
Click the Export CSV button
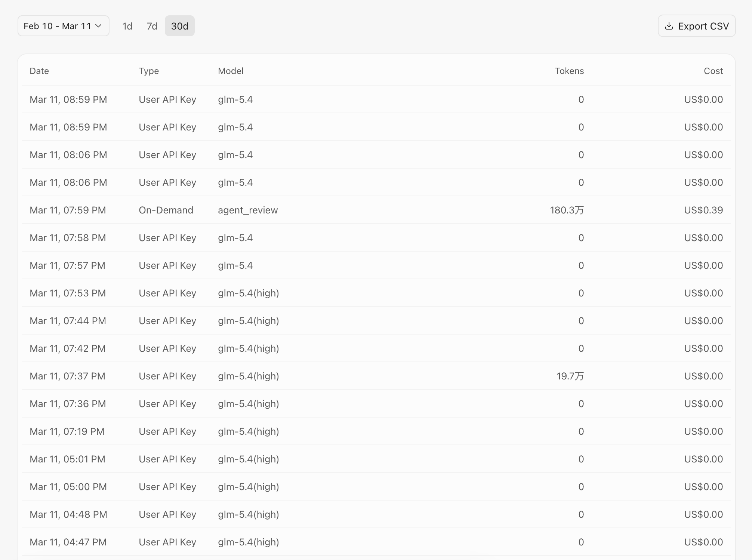[697, 26]
